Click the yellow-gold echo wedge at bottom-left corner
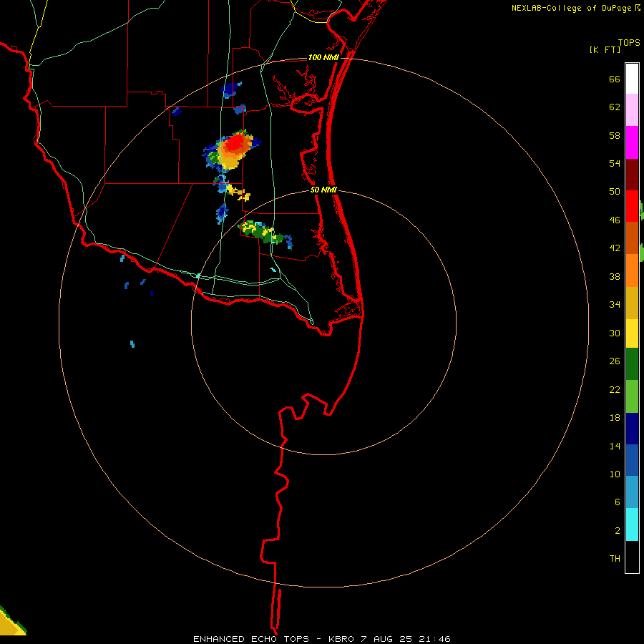This screenshot has width=644, height=644. [x=11, y=623]
